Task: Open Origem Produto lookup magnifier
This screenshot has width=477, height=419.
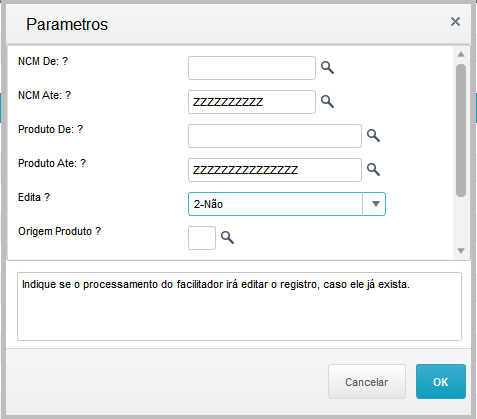Action: pos(227,238)
